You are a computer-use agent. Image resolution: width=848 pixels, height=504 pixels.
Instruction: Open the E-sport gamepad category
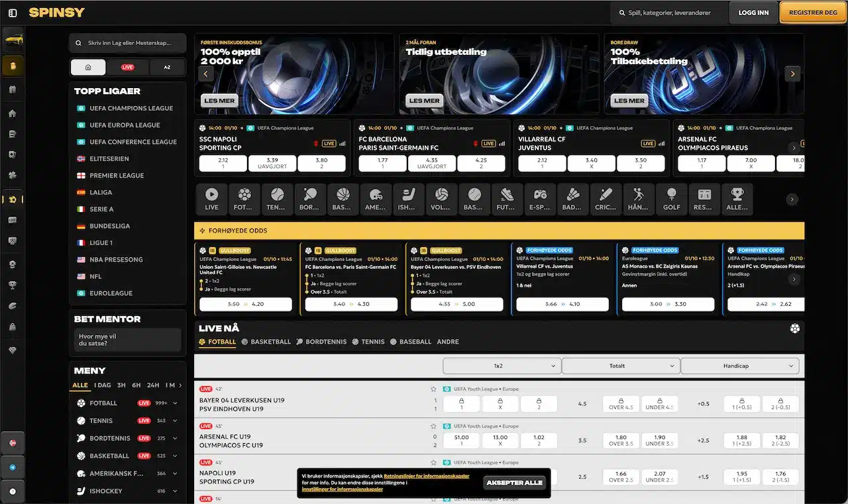[x=540, y=199]
